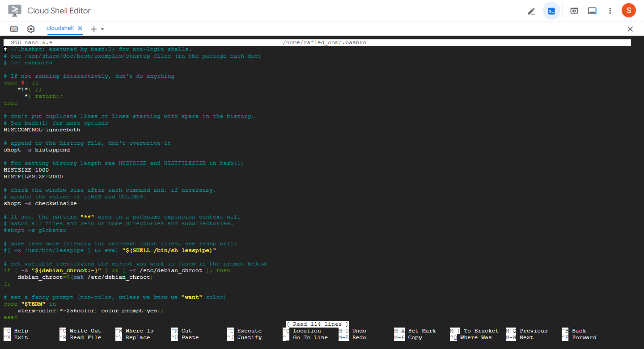The width and height of the screenshot is (644, 349).
Task: Add a new terminal with plus button
Action: (94, 29)
